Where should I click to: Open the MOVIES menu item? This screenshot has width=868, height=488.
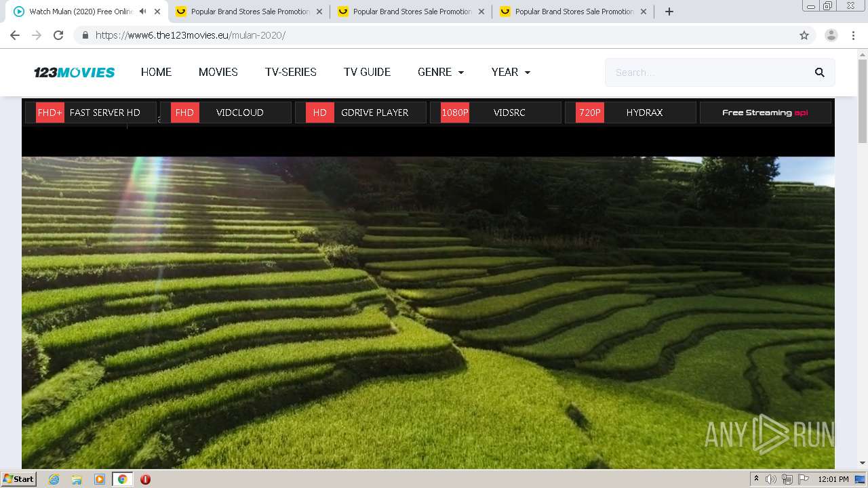[218, 73]
